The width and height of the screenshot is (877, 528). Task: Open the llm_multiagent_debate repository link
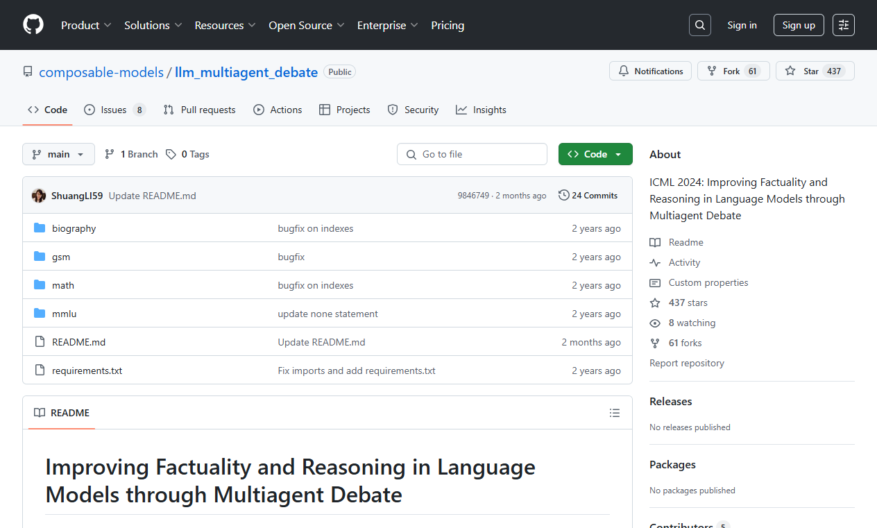(246, 72)
